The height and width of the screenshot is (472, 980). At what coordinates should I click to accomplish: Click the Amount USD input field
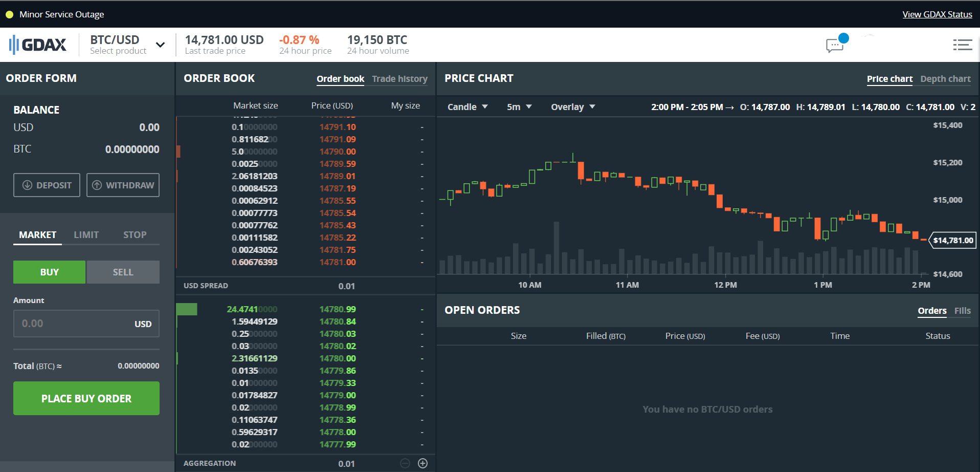86,324
